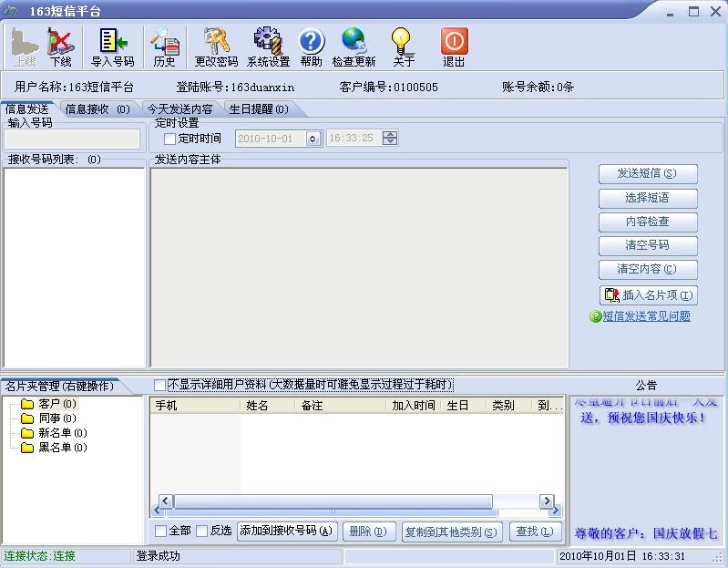Click 客户编号:0100505 text
Screen dimensions: 728x568
(x=389, y=87)
